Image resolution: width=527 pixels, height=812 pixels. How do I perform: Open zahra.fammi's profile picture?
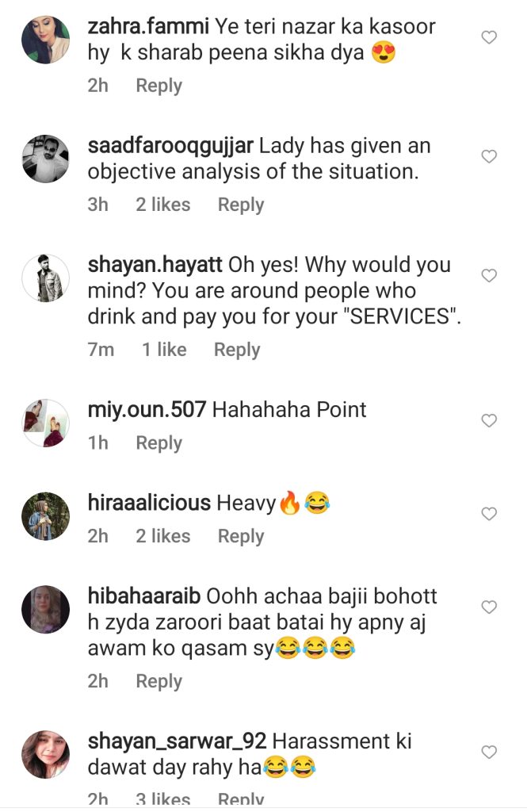point(45,40)
